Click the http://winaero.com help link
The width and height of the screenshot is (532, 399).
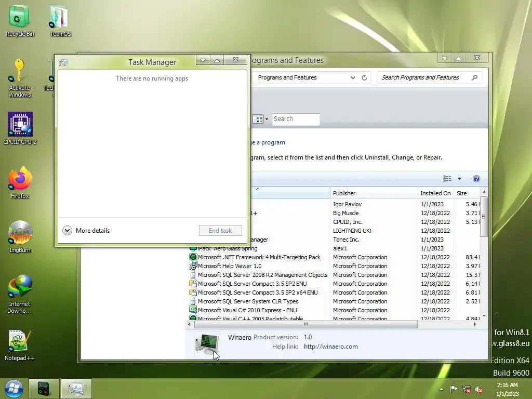[x=331, y=347]
